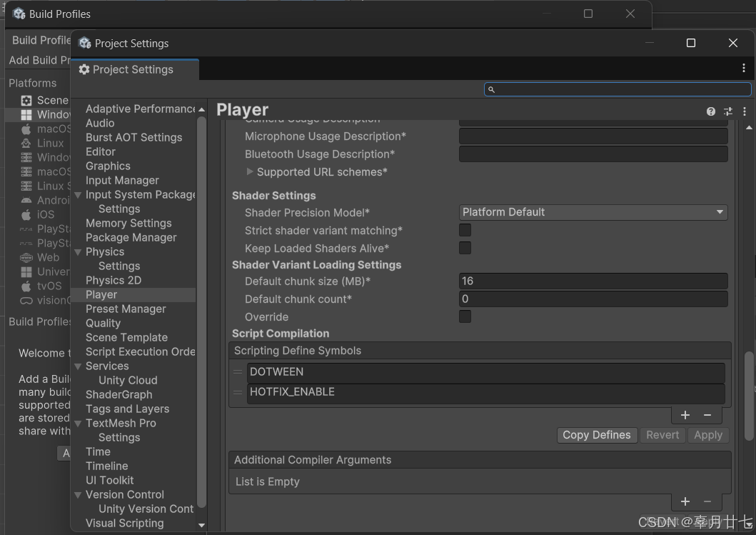Click drag handle of HOTFIX_ENABLE symbol
The image size is (756, 535).
click(238, 392)
